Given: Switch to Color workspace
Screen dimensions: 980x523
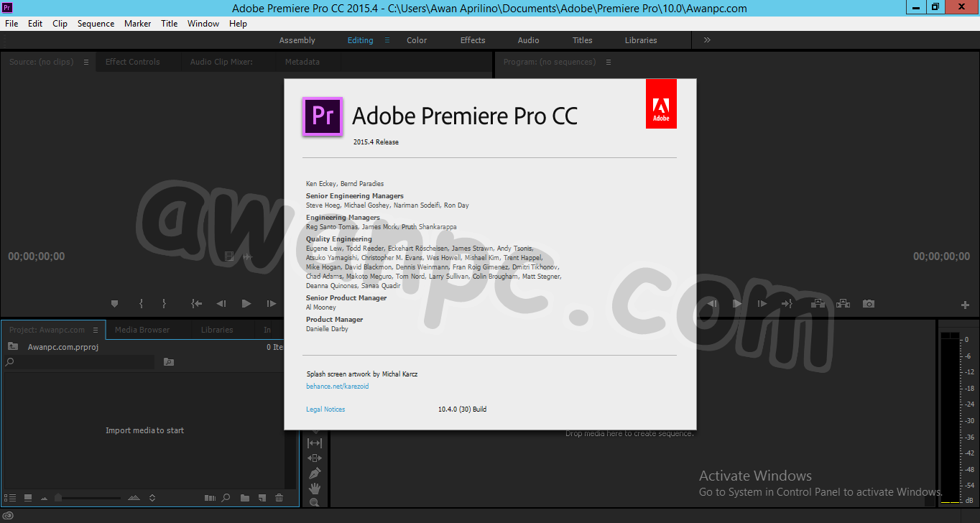Looking at the screenshot, I should point(417,40).
